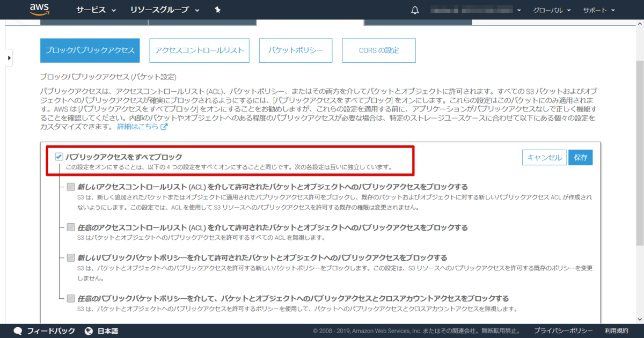644x338 pixels.
Task: Uncheck パブリックアクセスをすべてブロック checkbox
Action: coord(59,157)
